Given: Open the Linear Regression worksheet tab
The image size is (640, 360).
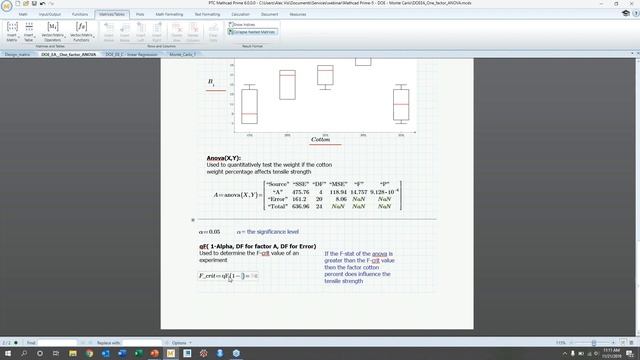Looking at the screenshot, I should coord(131,54).
